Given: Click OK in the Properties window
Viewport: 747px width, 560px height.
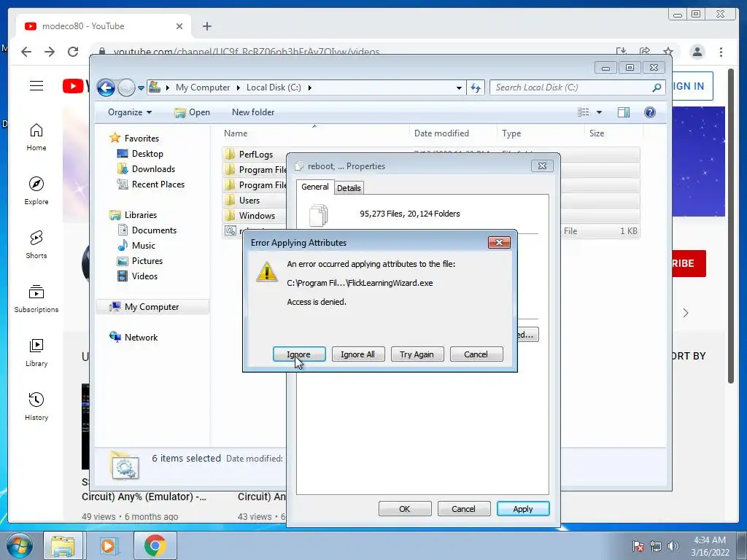Looking at the screenshot, I should [404, 508].
